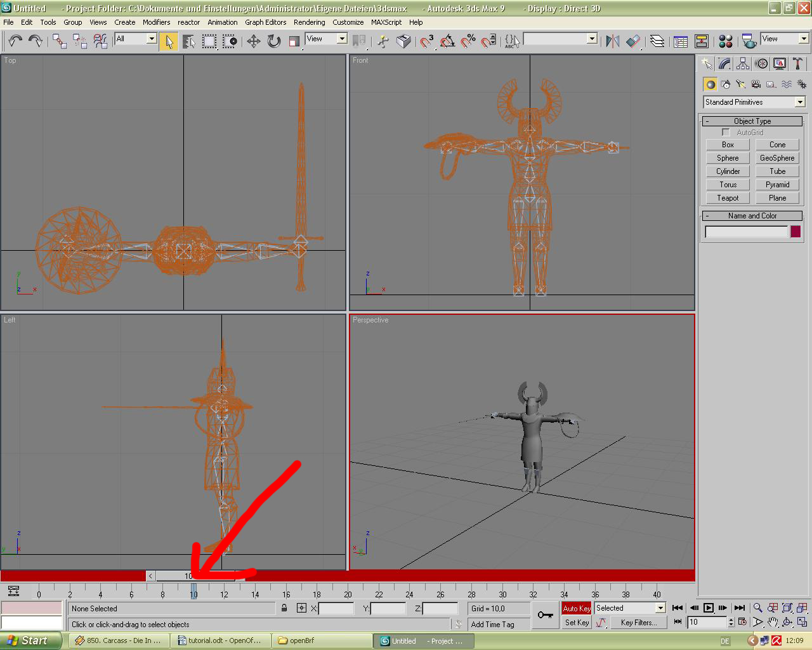Click the Mirror tool icon
The image size is (812, 650).
[x=612, y=41]
